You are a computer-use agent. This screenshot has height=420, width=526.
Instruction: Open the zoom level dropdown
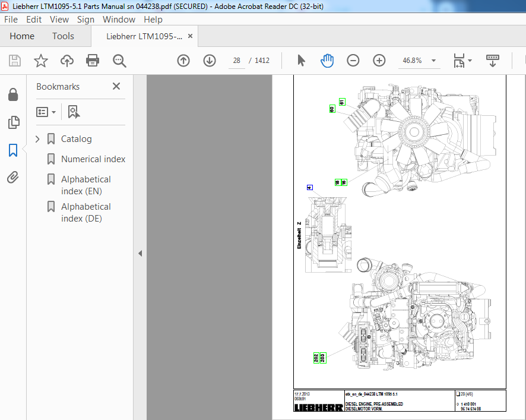click(x=433, y=61)
